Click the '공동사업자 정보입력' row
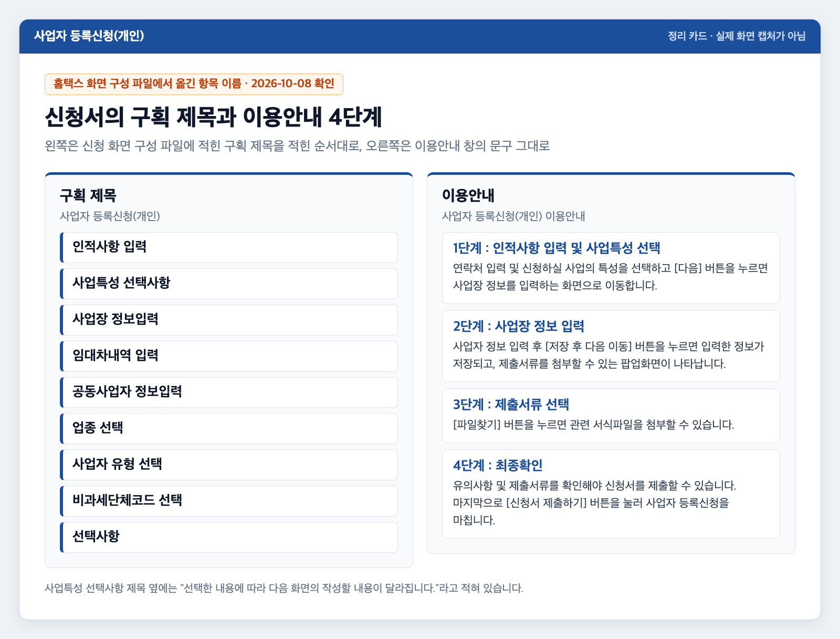 coord(229,392)
